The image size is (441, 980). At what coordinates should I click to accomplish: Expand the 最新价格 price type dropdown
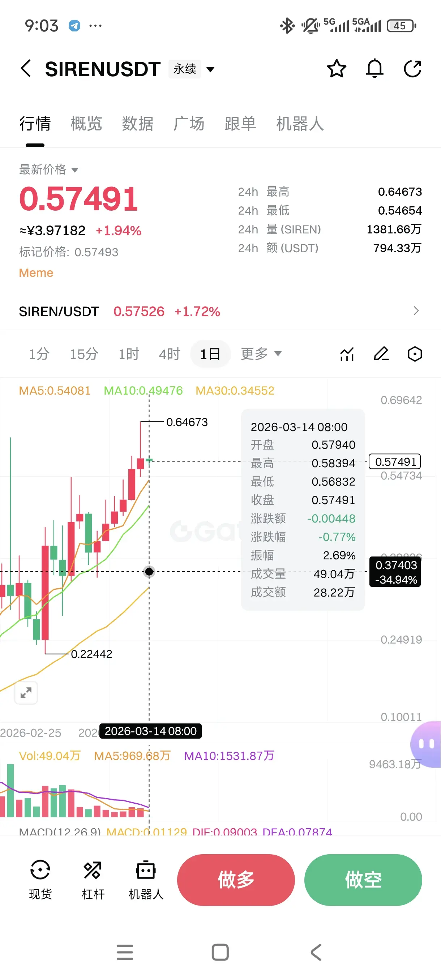pyautogui.click(x=49, y=169)
